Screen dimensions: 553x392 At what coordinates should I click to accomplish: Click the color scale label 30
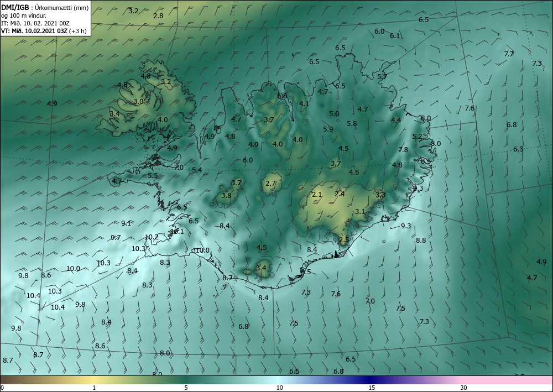(x=463, y=388)
